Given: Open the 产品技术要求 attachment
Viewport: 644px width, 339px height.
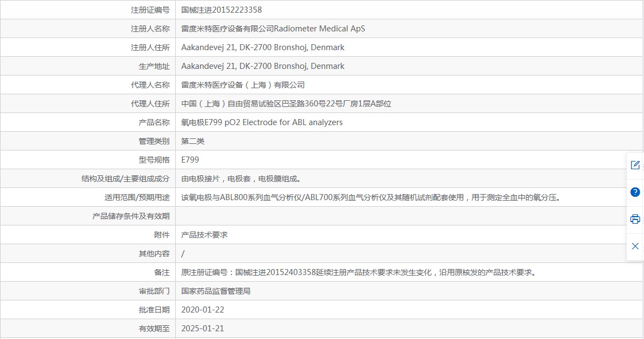Looking at the screenshot, I should (x=204, y=235).
